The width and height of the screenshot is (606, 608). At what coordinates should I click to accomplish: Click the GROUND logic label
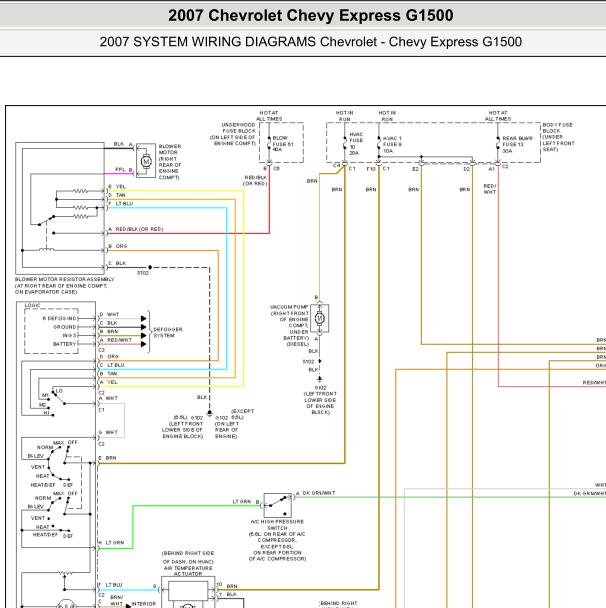(x=65, y=327)
